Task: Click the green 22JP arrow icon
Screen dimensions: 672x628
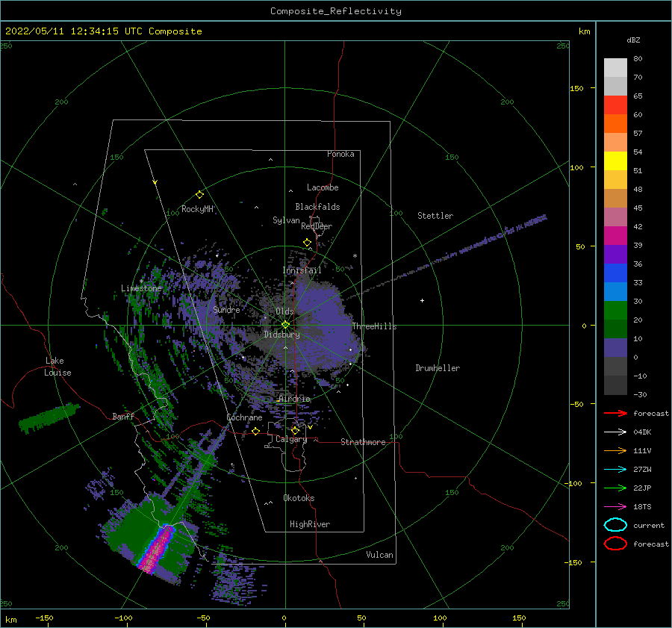Action: point(615,488)
